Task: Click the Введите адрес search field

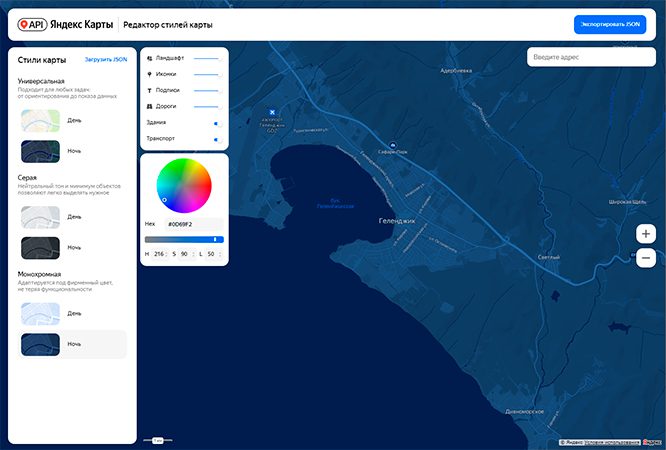Action: pos(591,57)
